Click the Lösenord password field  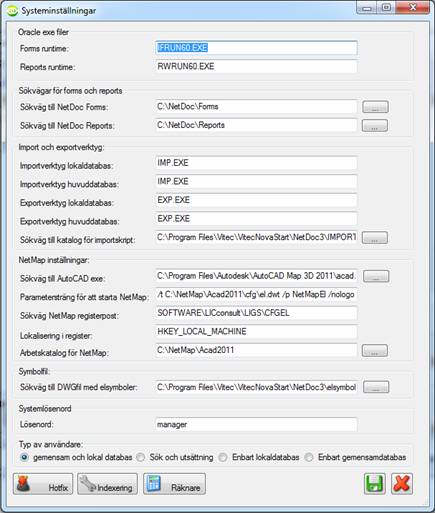(256, 425)
